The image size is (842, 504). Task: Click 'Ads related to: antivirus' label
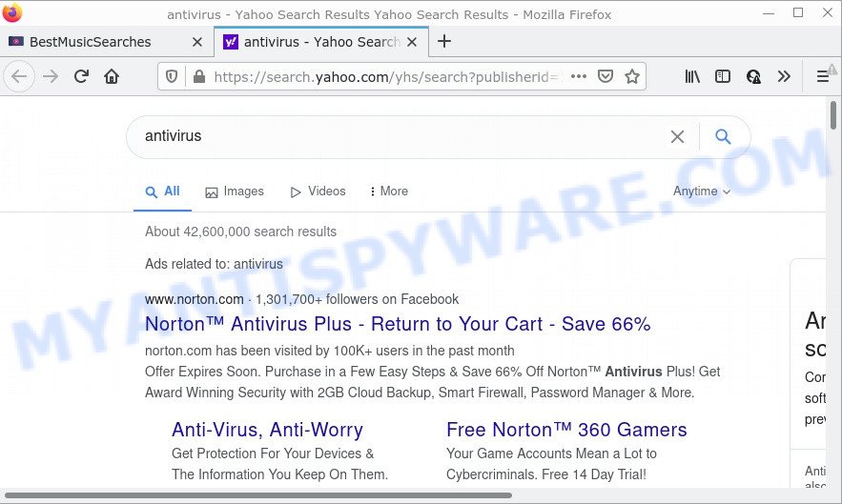tap(214, 264)
